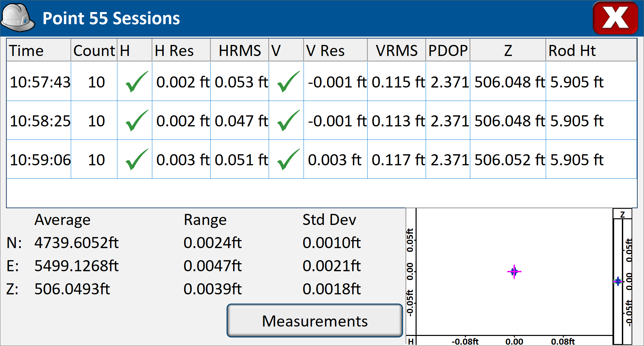Click the H Res column header
Screen dimensions: 644x346
181,50
